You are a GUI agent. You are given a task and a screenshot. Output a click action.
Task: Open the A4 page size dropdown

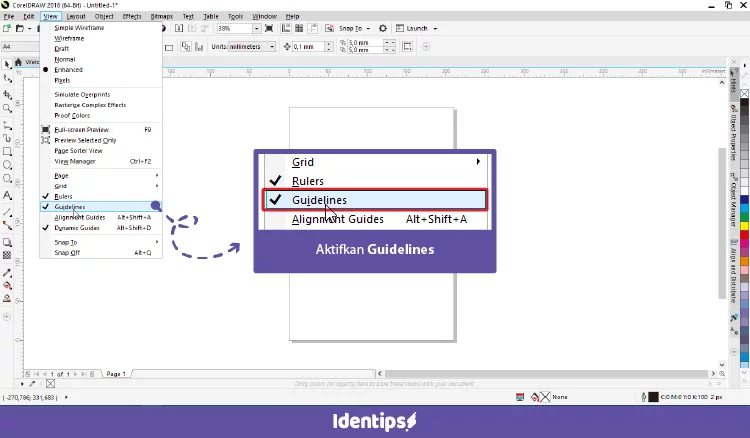[x=20, y=47]
